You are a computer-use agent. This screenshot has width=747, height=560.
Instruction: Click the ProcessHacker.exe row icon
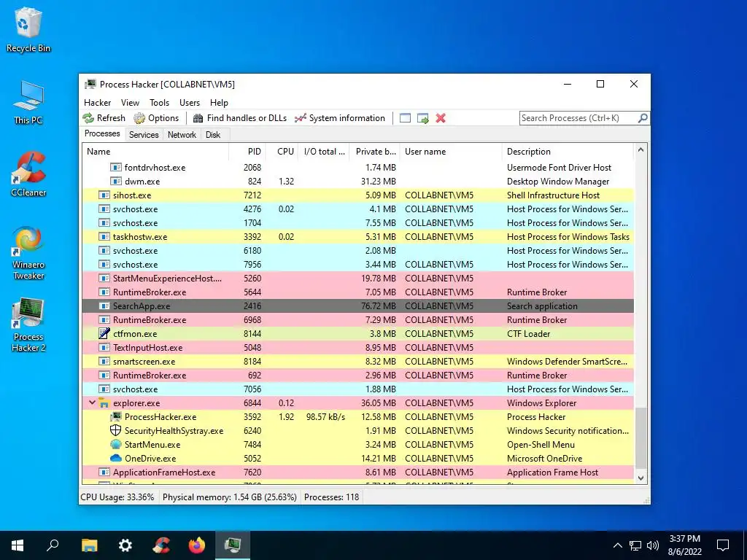coord(116,416)
